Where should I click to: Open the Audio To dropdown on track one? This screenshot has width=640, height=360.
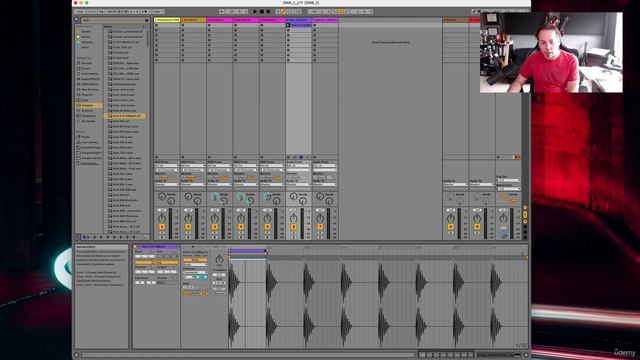[167, 184]
